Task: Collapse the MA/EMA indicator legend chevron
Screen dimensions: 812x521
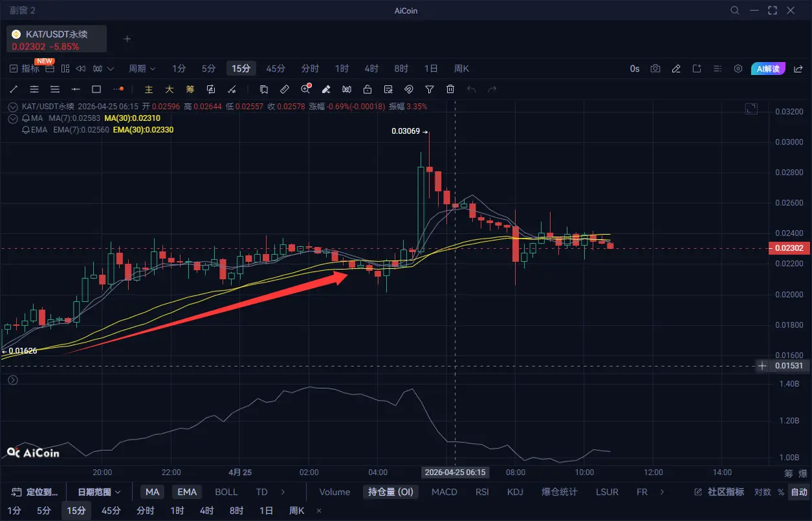Action: click(x=13, y=118)
